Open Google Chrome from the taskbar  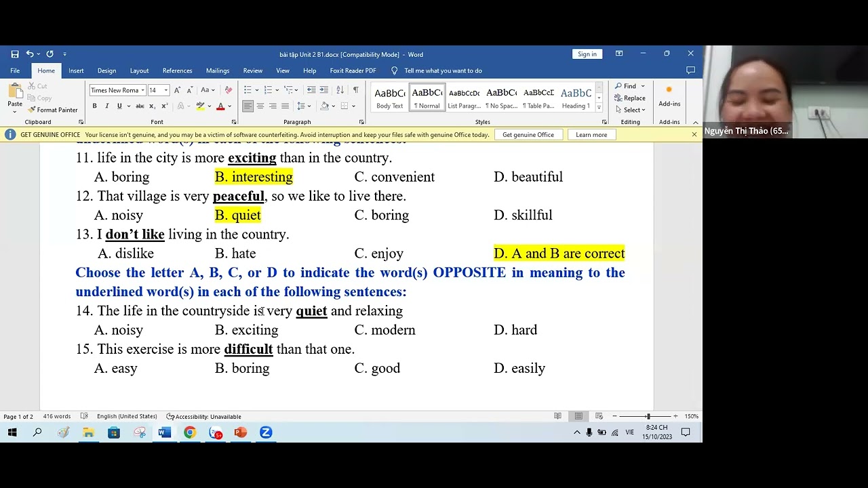(190, 432)
